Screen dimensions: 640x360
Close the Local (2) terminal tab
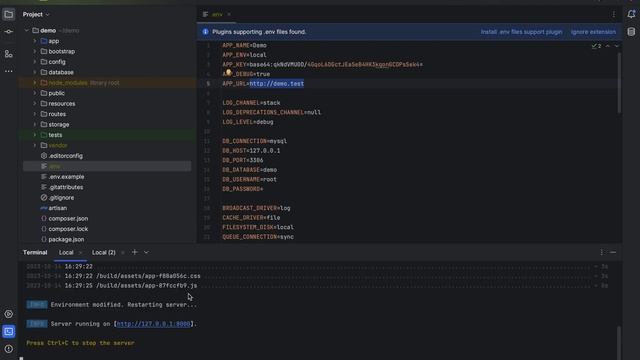click(x=122, y=253)
